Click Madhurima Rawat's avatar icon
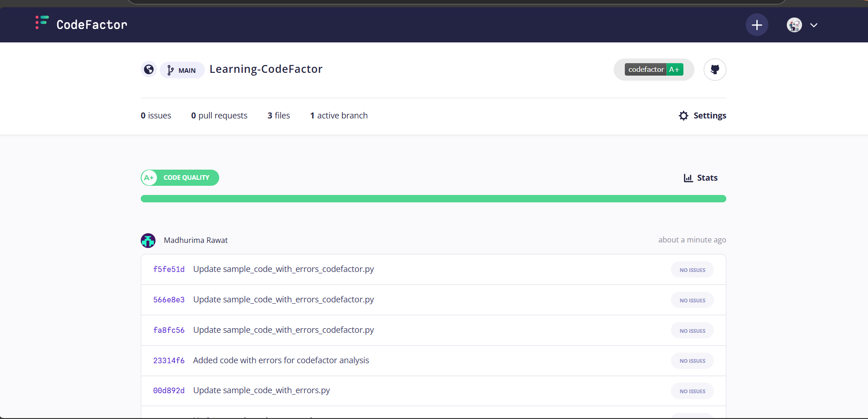Image resolution: width=868 pixels, height=419 pixels. [148, 241]
